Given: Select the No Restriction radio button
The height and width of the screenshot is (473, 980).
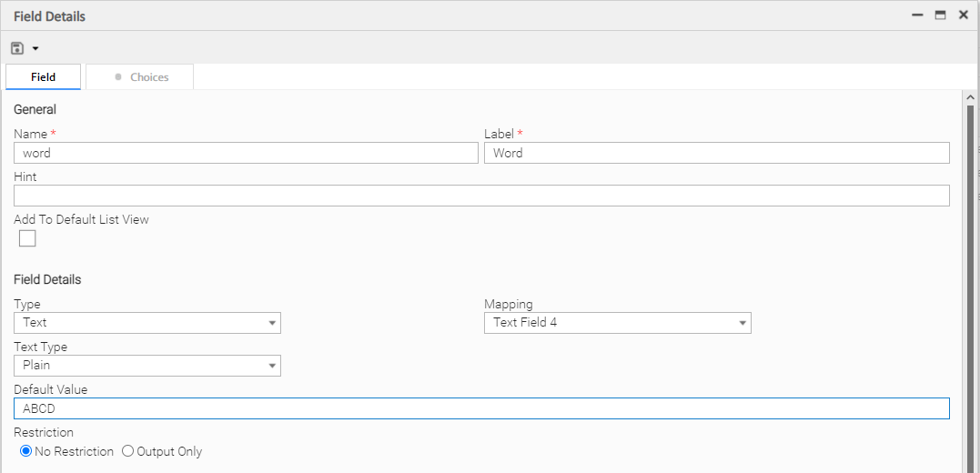Looking at the screenshot, I should 26,451.
